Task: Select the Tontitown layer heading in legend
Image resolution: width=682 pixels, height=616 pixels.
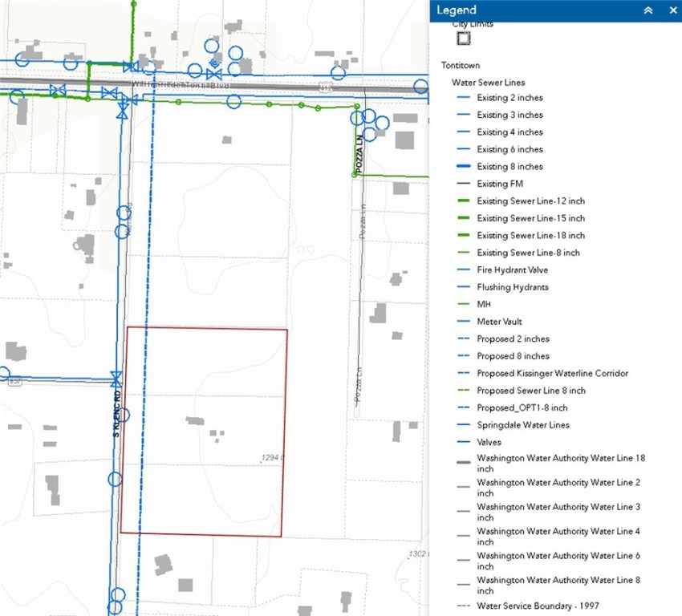Action: coord(461,65)
